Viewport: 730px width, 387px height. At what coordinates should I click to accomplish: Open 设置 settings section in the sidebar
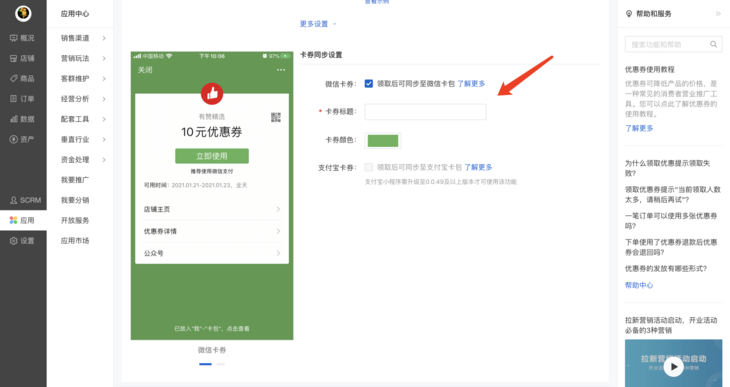pyautogui.click(x=23, y=241)
